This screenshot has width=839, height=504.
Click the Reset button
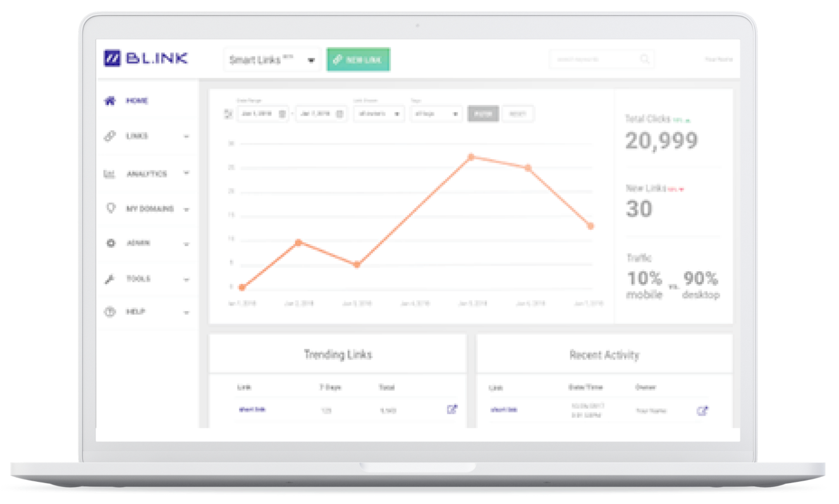(x=517, y=114)
